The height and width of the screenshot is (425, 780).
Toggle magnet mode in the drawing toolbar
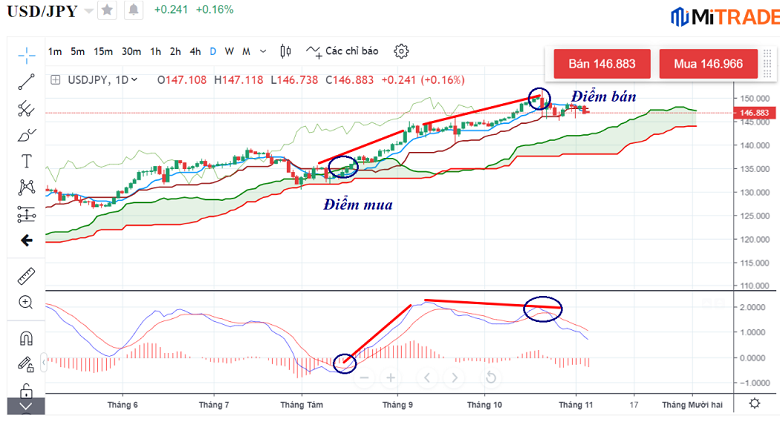27,338
